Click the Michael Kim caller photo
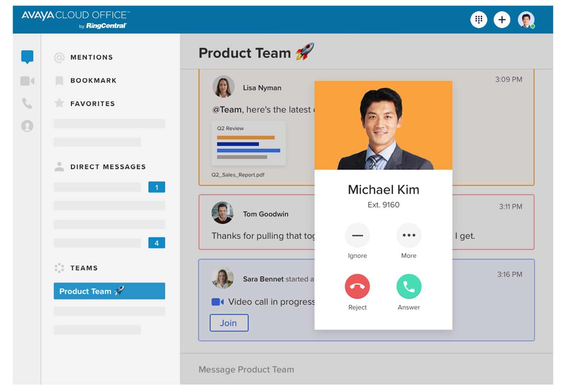The image size is (566, 392). (x=383, y=125)
